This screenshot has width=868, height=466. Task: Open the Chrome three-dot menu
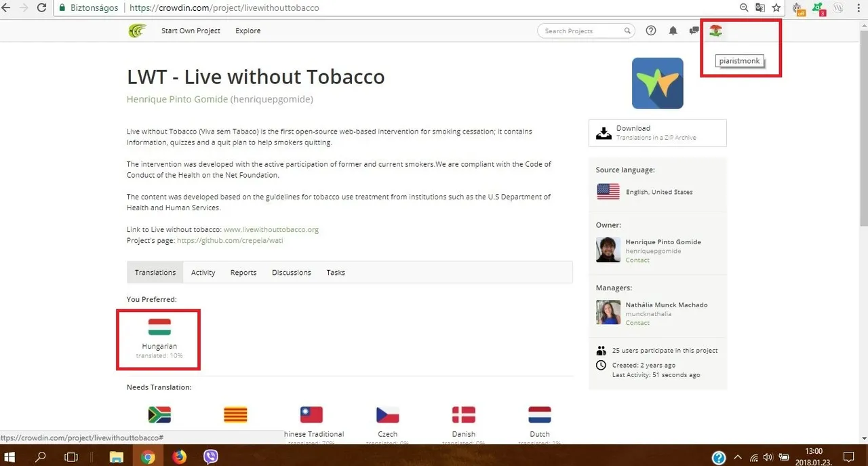pyautogui.click(x=859, y=8)
